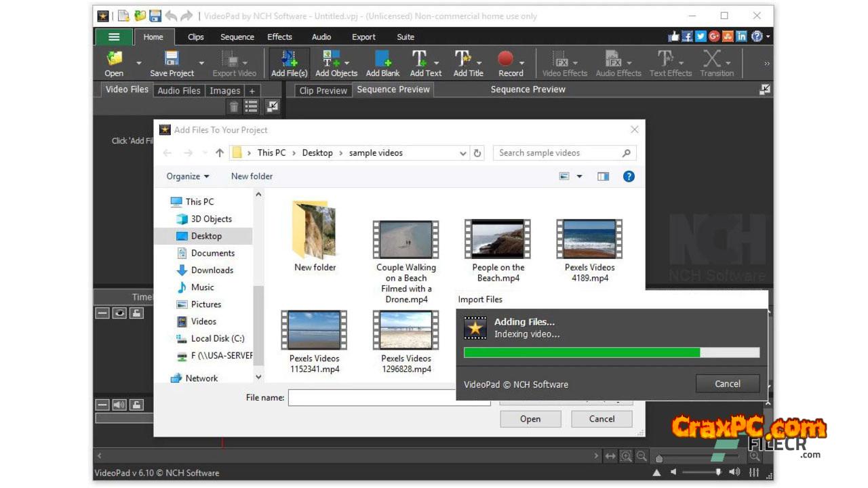Image resolution: width=868 pixels, height=488 pixels.
Task: Start recording with the Record icon
Action: click(506, 60)
